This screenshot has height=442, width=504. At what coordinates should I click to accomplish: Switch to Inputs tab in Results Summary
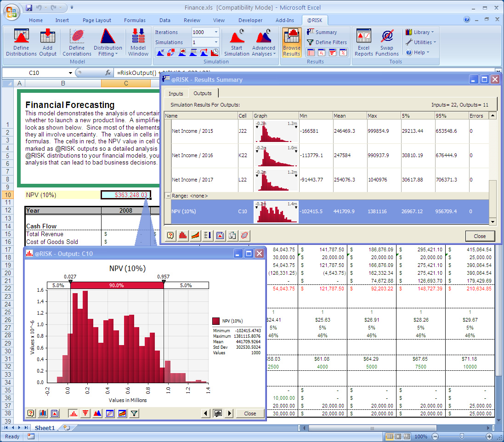click(x=176, y=94)
